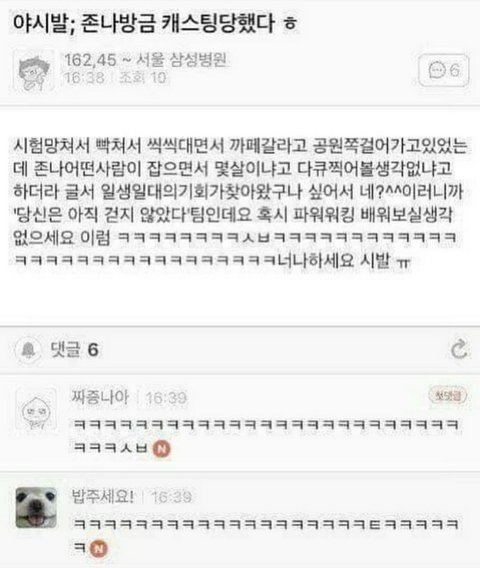Open the comment count bubble showing 6
480x568 pixels.
click(x=443, y=70)
